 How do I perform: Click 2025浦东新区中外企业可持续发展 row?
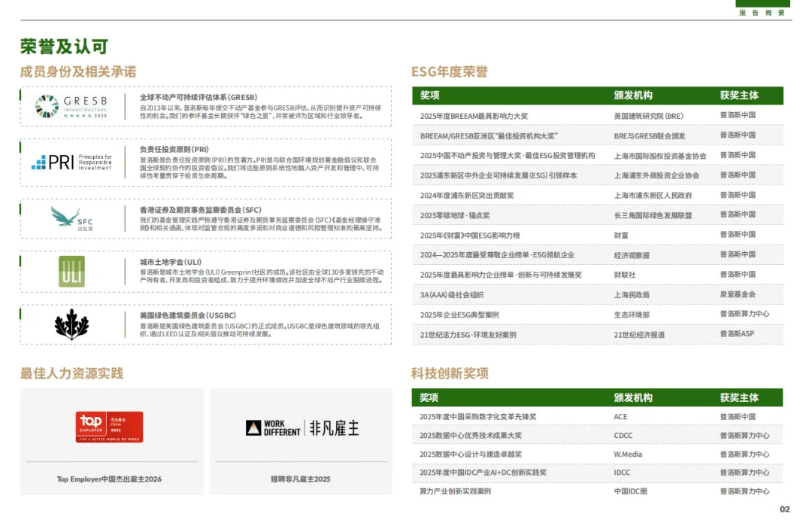[x=598, y=175]
